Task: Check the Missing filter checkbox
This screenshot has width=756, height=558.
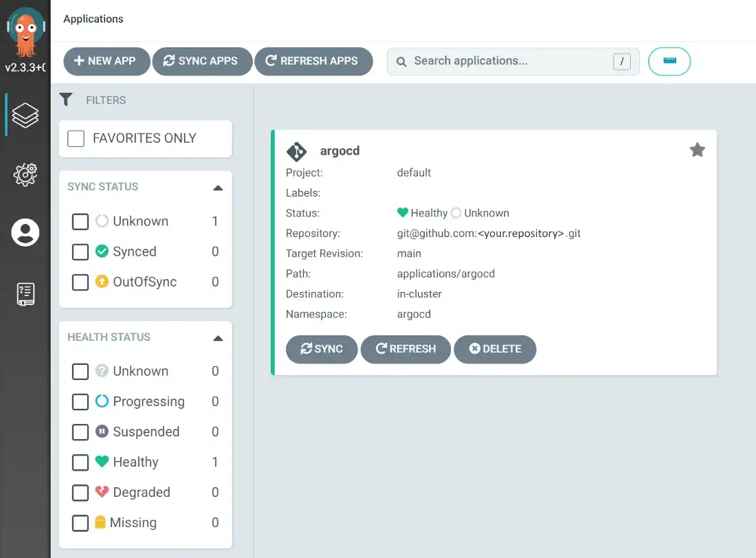Action: point(80,523)
